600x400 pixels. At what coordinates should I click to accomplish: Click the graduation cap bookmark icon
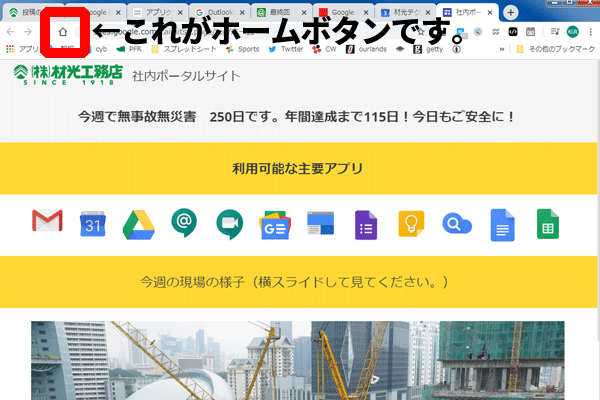400,49
